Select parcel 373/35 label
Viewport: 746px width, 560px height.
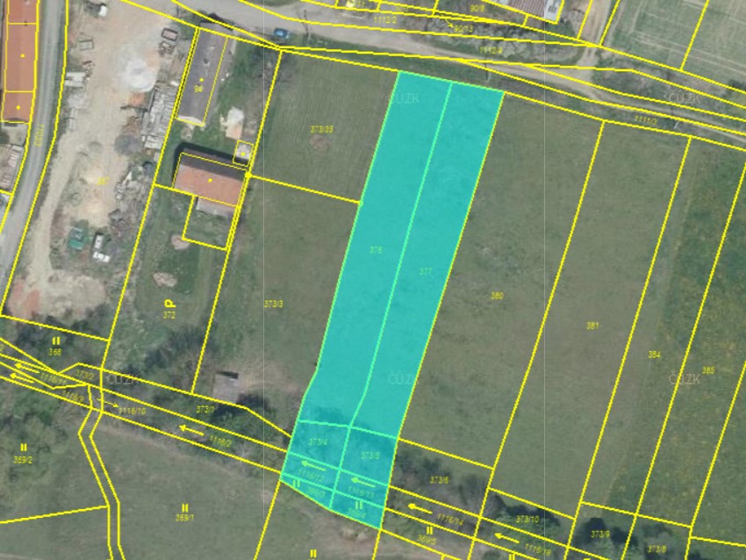(322, 129)
